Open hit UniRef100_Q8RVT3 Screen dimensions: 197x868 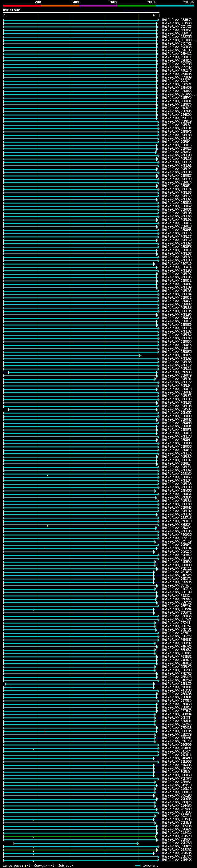click(x=176, y=33)
